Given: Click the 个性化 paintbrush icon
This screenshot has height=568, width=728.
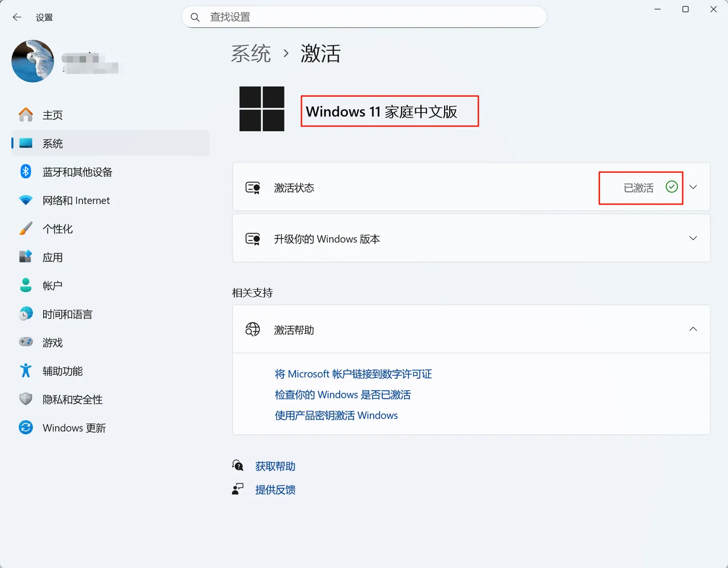Looking at the screenshot, I should (25, 228).
